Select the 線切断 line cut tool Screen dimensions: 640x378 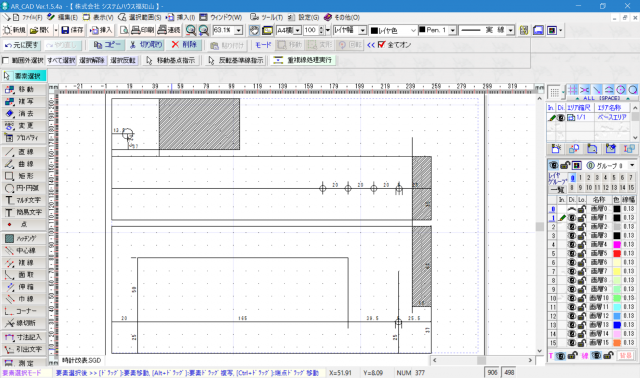click(x=24, y=323)
